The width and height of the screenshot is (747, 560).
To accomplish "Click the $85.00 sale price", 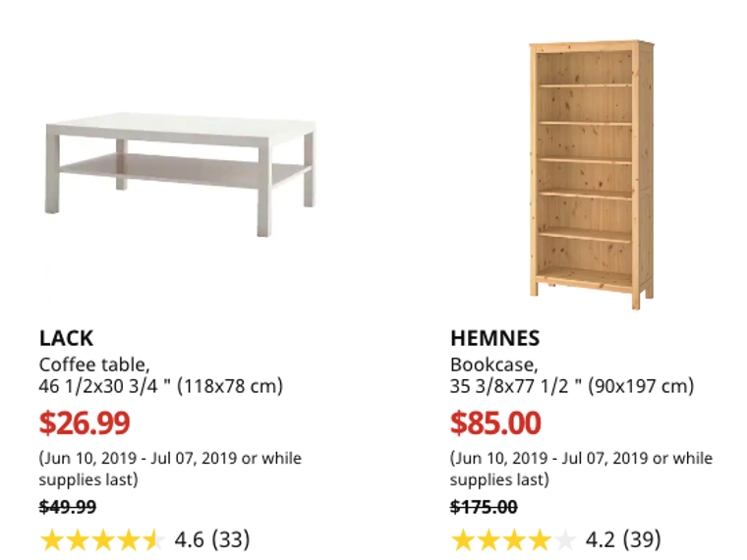I will coord(495,422).
